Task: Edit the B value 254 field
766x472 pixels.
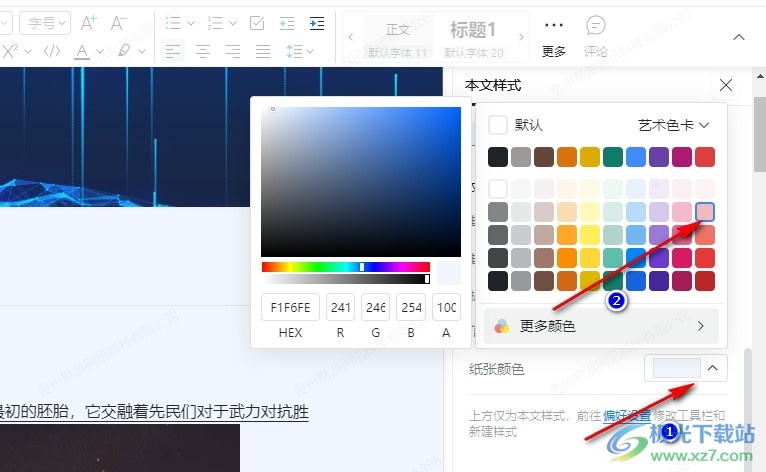Action: [411, 307]
